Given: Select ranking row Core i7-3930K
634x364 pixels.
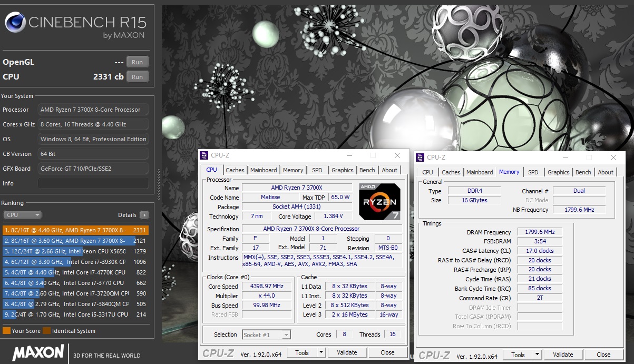Looking at the screenshot, I should coord(75,262).
